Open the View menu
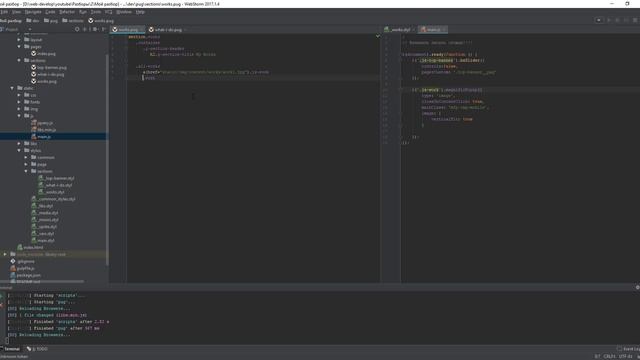This screenshot has width=640, height=360. (16, 12)
